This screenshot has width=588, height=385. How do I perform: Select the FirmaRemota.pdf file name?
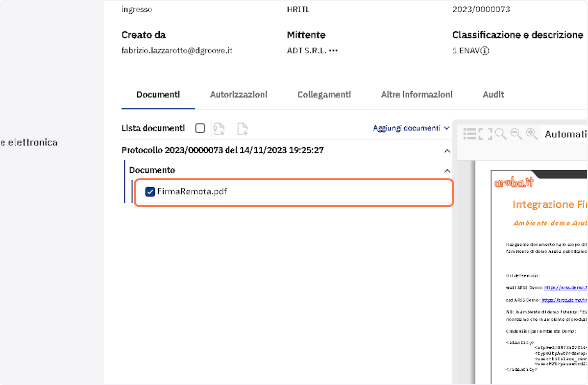192,192
